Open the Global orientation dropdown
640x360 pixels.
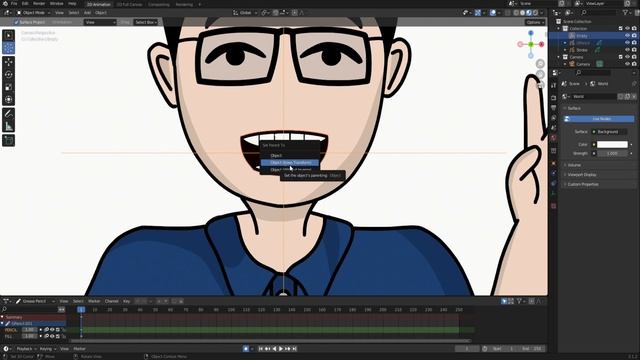245,13
